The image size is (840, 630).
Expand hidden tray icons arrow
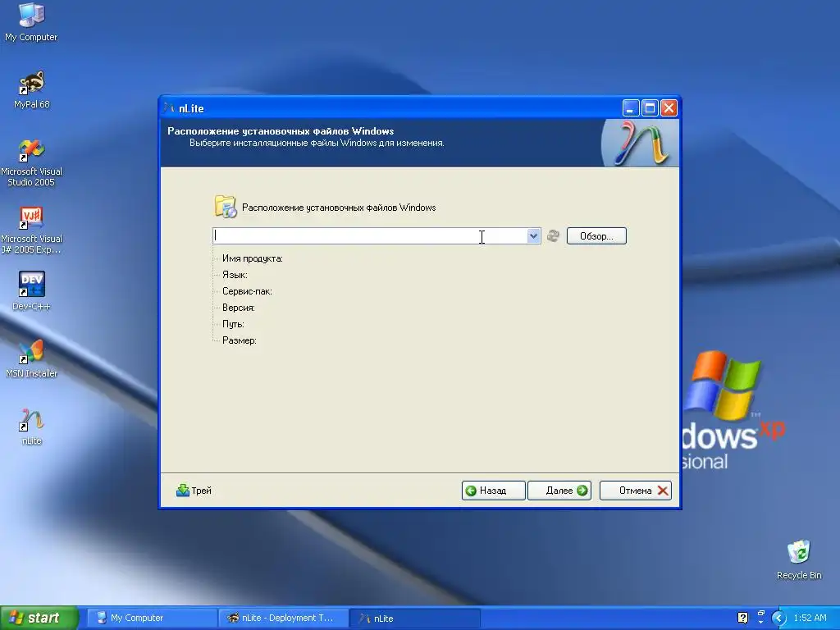(778, 618)
